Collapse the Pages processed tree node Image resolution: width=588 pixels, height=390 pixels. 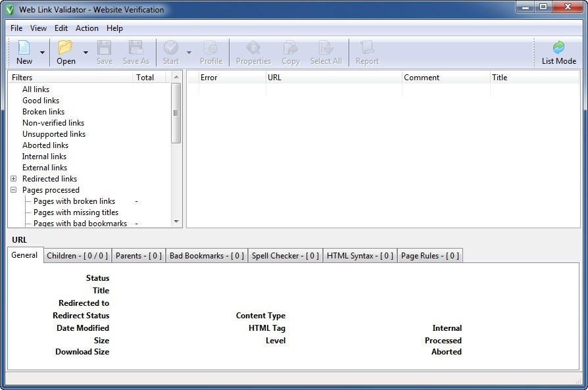pyautogui.click(x=14, y=190)
